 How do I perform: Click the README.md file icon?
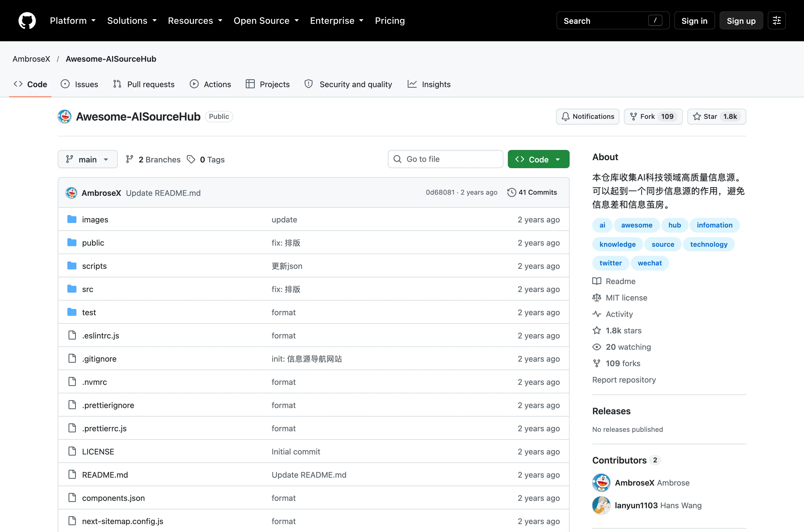72,474
